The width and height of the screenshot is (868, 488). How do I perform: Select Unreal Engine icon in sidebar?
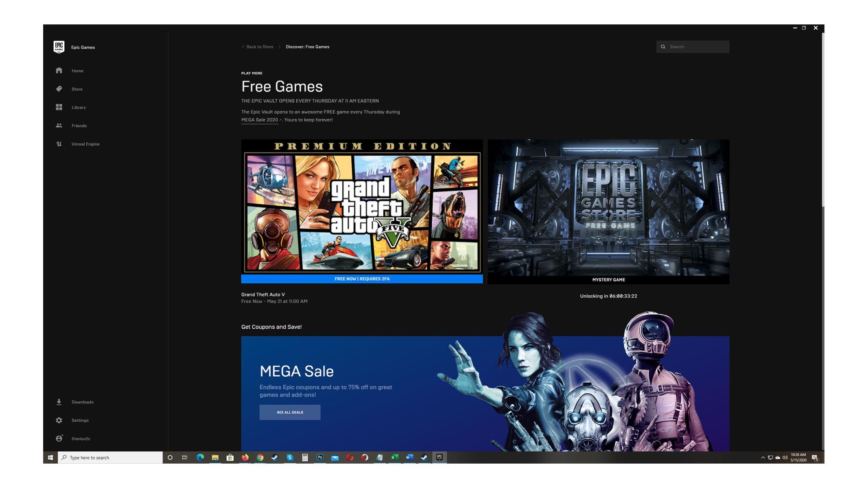tap(59, 144)
